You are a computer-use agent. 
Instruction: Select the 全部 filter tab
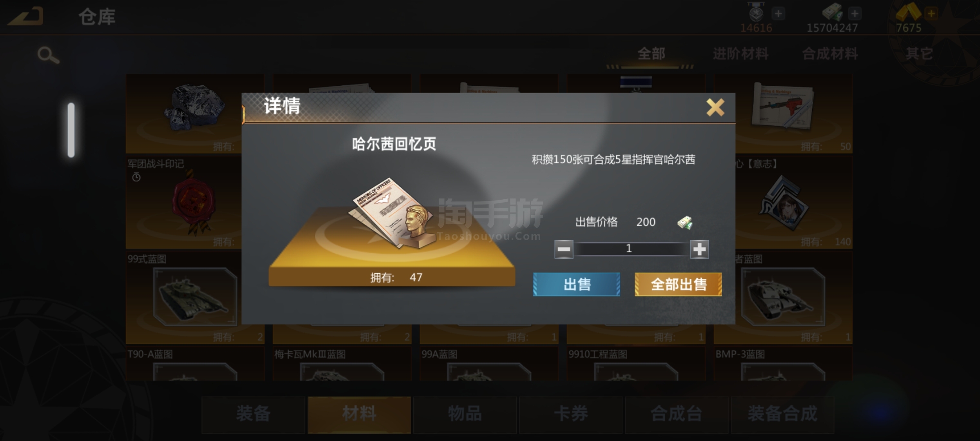[x=651, y=54]
